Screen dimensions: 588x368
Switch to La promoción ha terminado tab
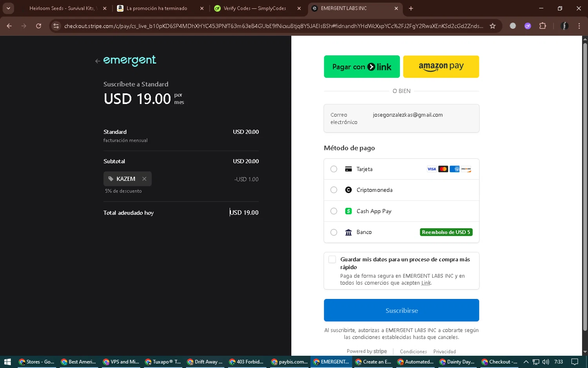point(157,8)
